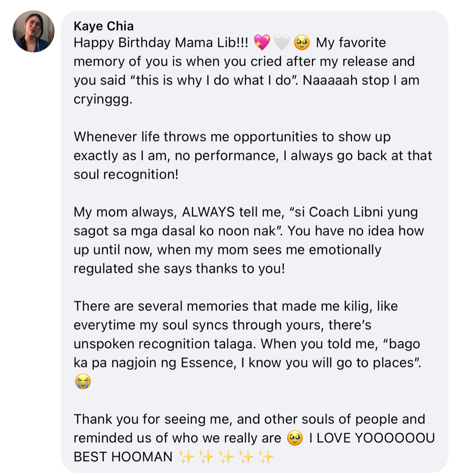Click the line starting "My mom always, ALWAYS"

(246, 212)
